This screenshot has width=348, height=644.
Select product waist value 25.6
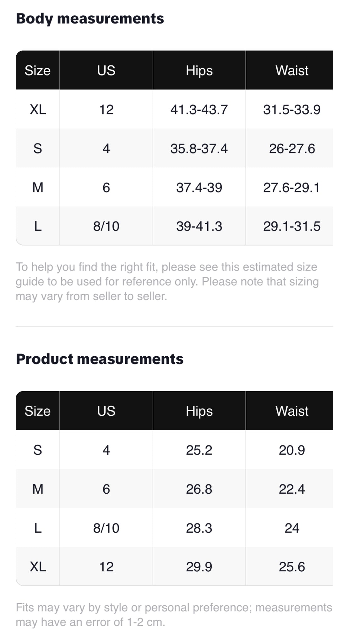click(292, 567)
